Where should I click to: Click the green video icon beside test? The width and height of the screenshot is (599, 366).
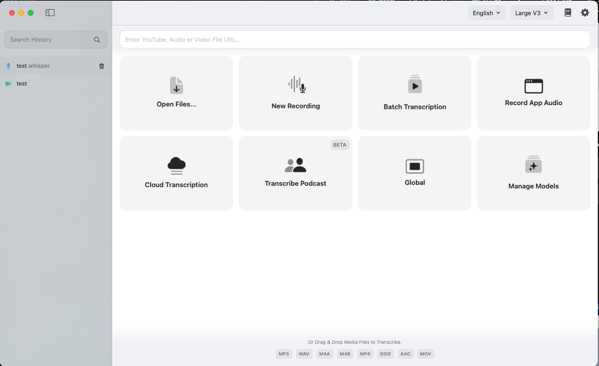pyautogui.click(x=8, y=84)
